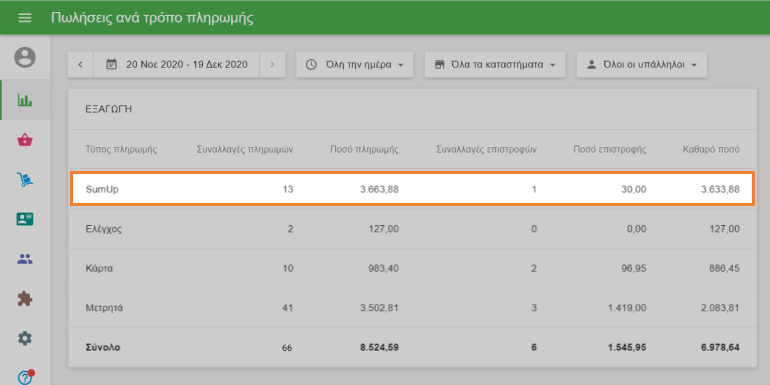
Task: Expand the Όλη την ημέρα dropdown
Action: [x=355, y=64]
